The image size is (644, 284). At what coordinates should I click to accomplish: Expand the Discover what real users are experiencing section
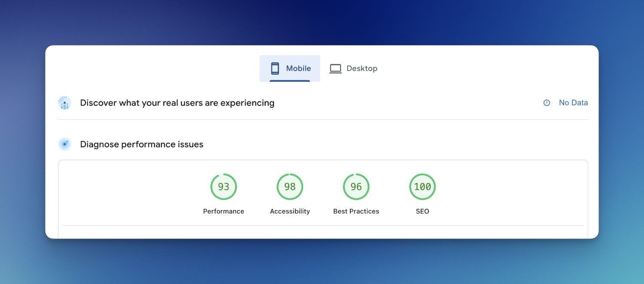[177, 103]
